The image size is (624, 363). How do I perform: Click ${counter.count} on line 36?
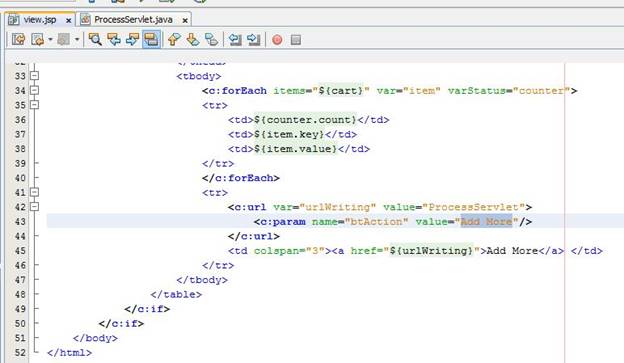(x=305, y=120)
